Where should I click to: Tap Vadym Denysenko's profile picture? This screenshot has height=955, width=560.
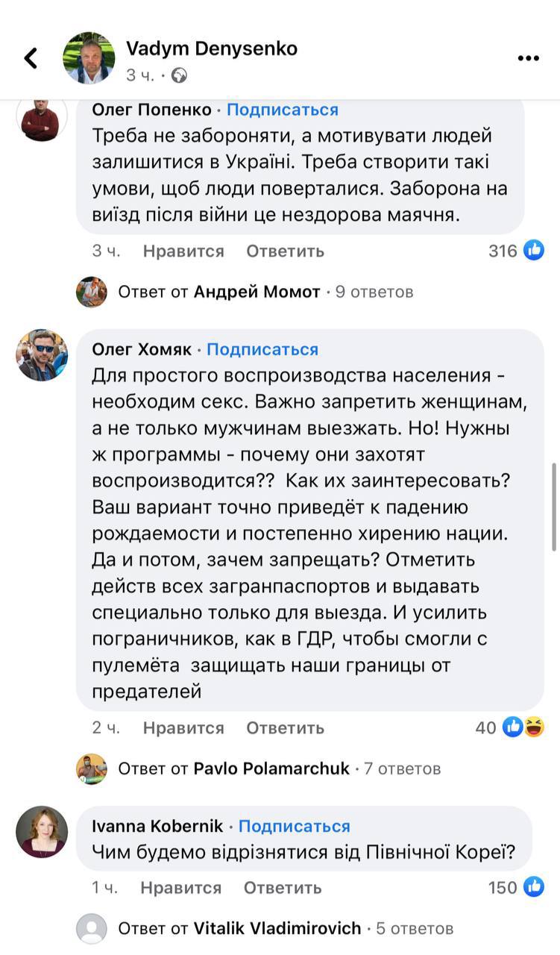(x=89, y=57)
